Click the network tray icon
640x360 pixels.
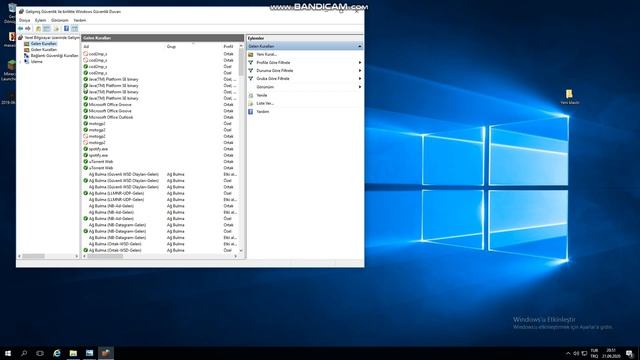[584, 353]
